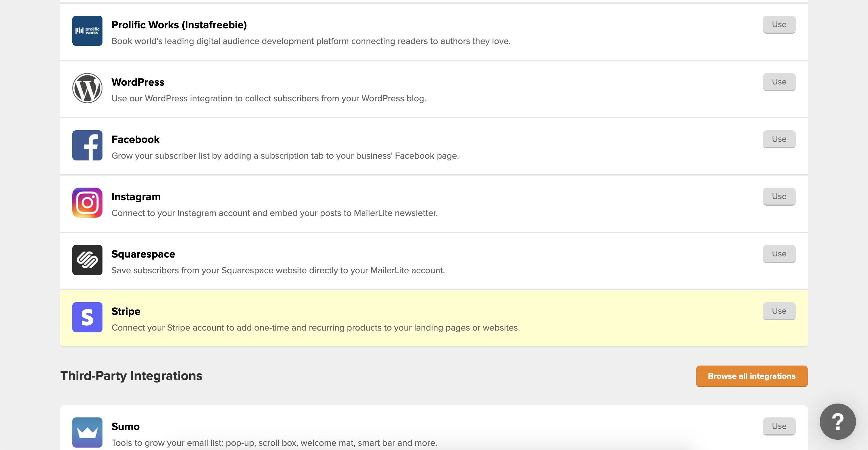Click the Third-Party Integrations heading

[x=131, y=376]
